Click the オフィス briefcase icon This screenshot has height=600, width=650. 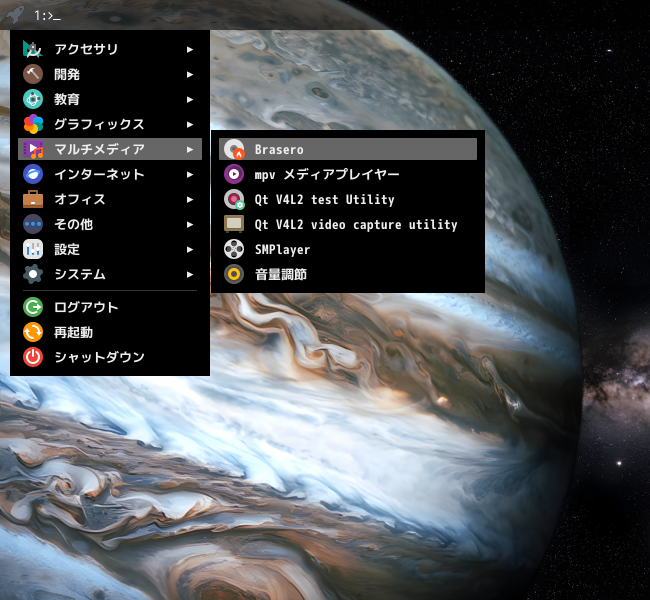33,199
